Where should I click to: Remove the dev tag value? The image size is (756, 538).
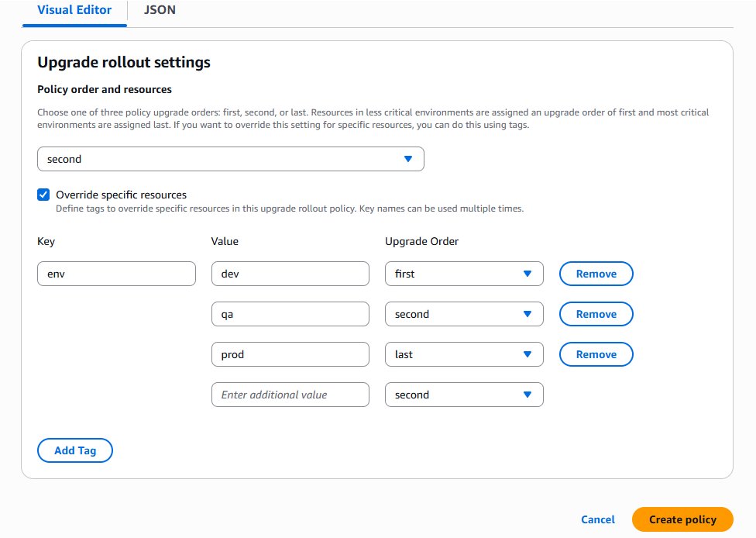[596, 274]
